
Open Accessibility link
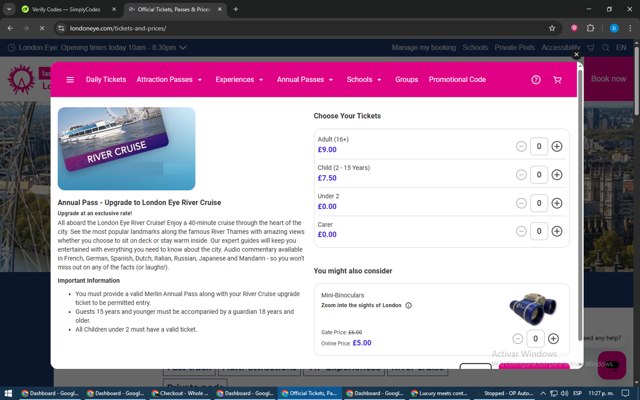(x=561, y=48)
